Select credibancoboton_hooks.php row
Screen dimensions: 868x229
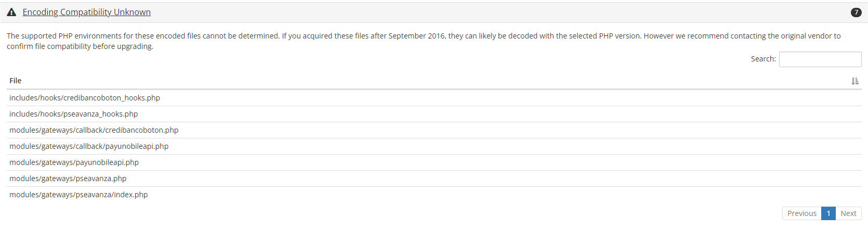click(85, 98)
